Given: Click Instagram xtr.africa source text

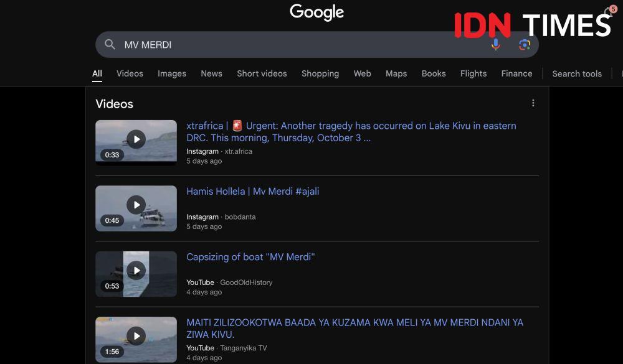Looking at the screenshot, I should [219, 151].
